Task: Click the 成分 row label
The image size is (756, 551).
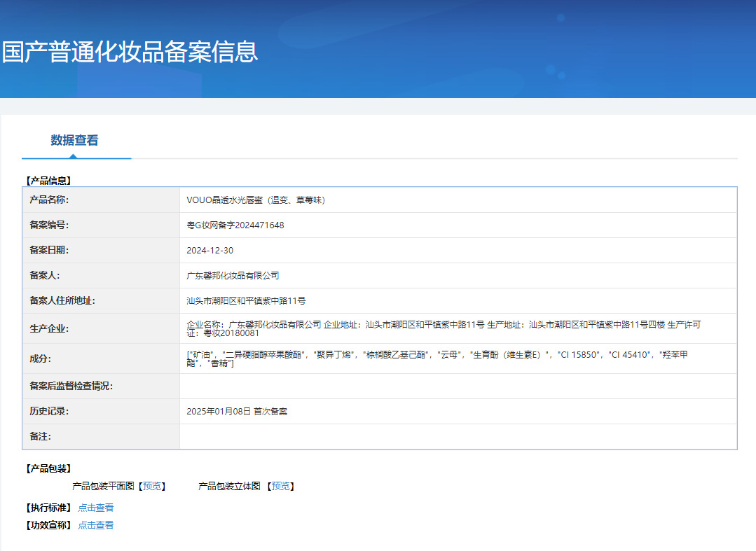Action: (x=41, y=358)
